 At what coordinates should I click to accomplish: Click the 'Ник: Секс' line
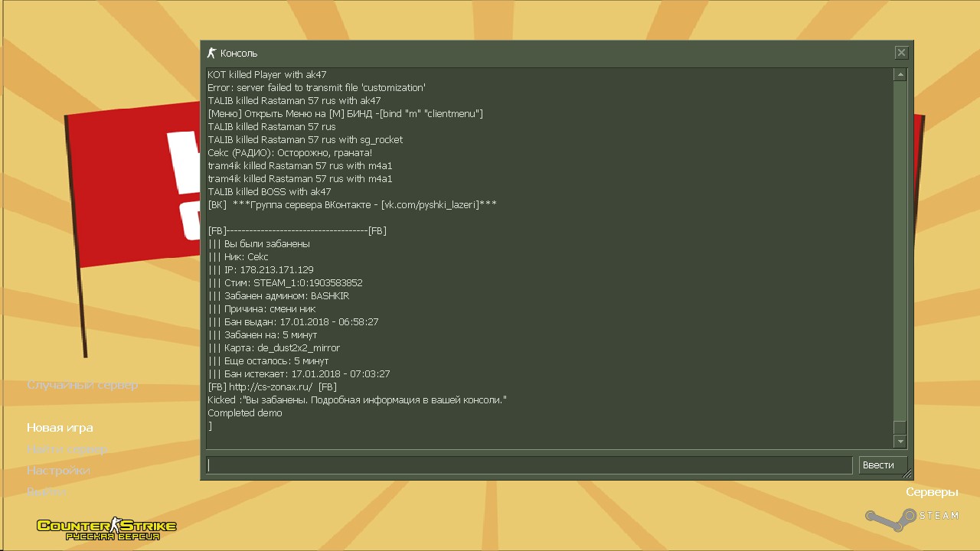coord(238,257)
